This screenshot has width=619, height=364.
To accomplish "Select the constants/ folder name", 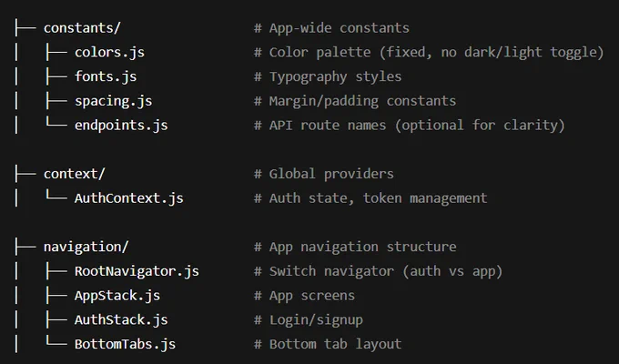I will (82, 28).
